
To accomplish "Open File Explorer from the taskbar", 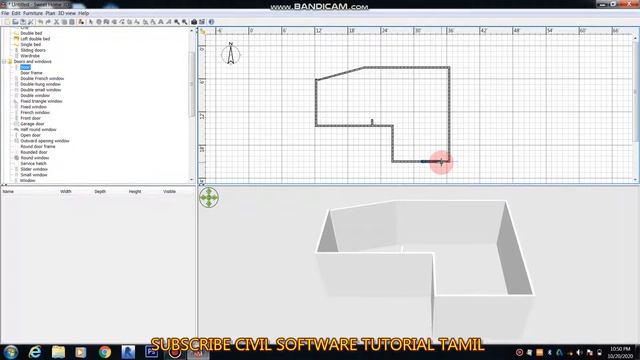I will 58,352.
